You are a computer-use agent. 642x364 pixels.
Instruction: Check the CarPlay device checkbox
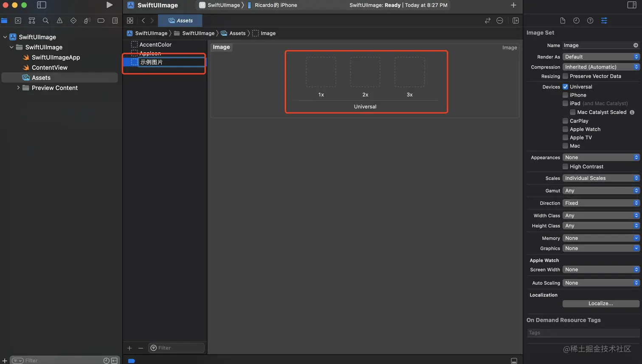coord(565,121)
